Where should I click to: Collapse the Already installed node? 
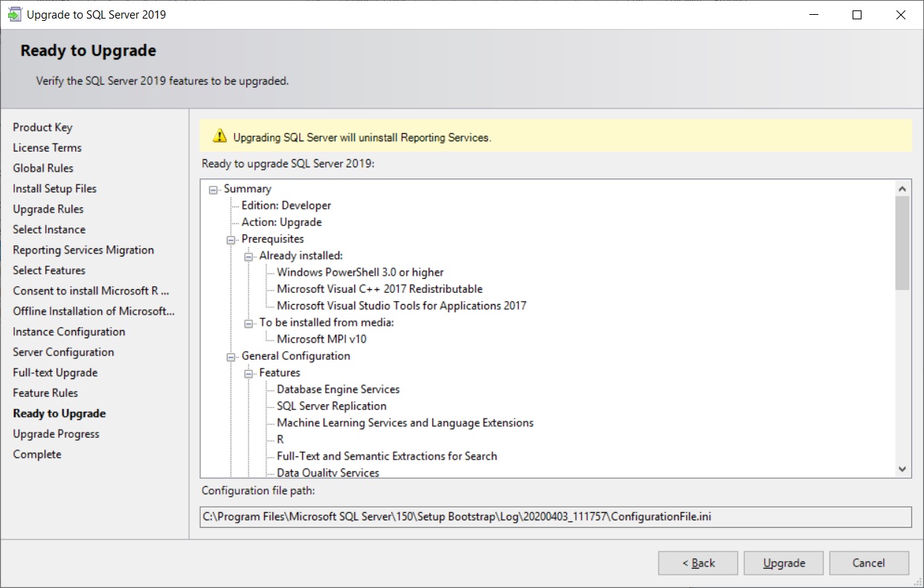click(249, 256)
